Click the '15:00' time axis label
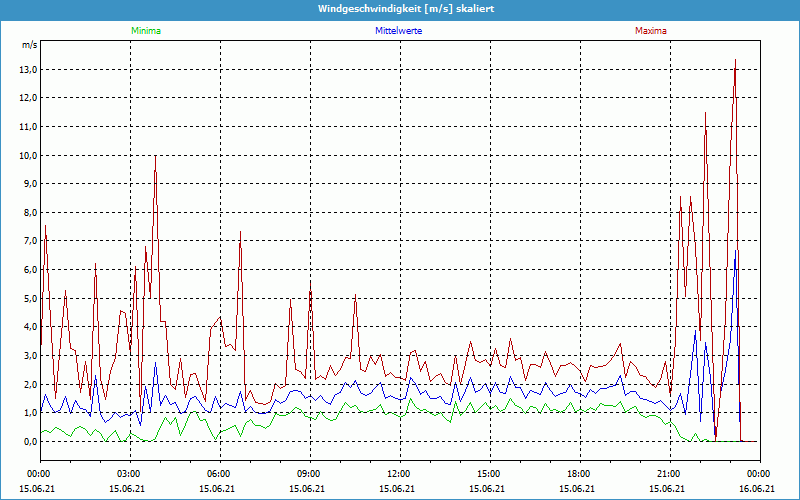 click(x=490, y=474)
